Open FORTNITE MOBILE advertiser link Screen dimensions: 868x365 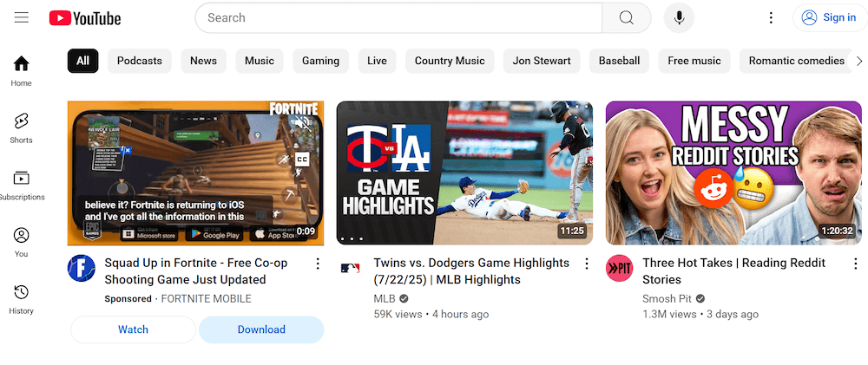[206, 298]
